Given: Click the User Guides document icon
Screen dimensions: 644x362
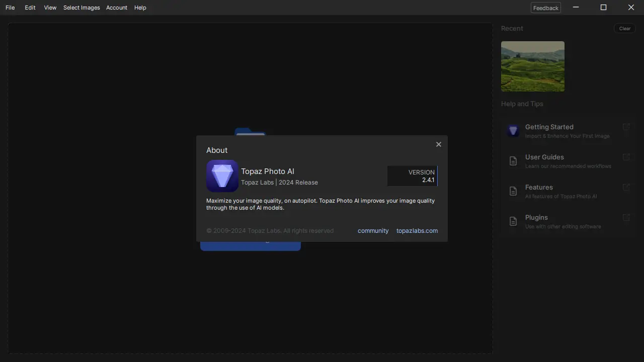Looking at the screenshot, I should coord(513,161).
